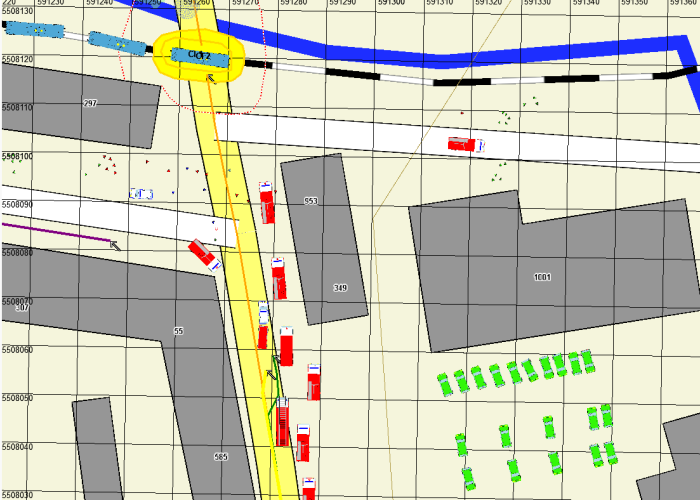Screen dimensions: 700x500
Task: Select the white outlined vehicle near purple line
Action: pos(141,194)
